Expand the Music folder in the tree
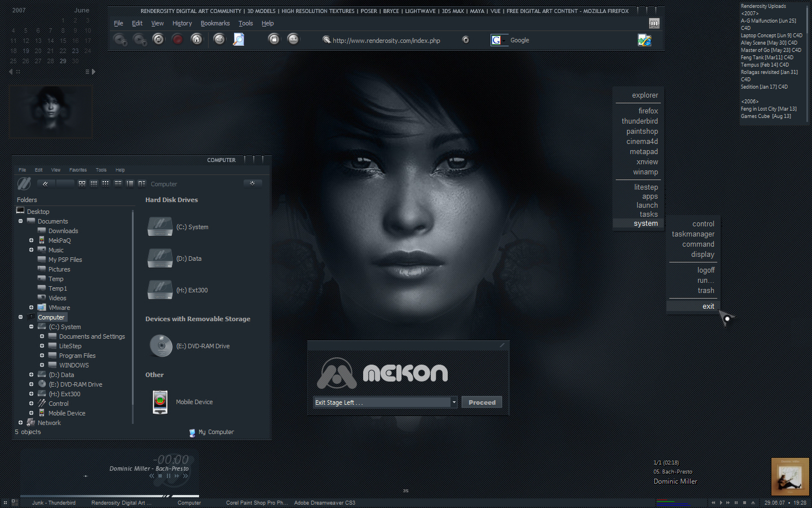Screen dimensions: 812x508 [x=32, y=250]
